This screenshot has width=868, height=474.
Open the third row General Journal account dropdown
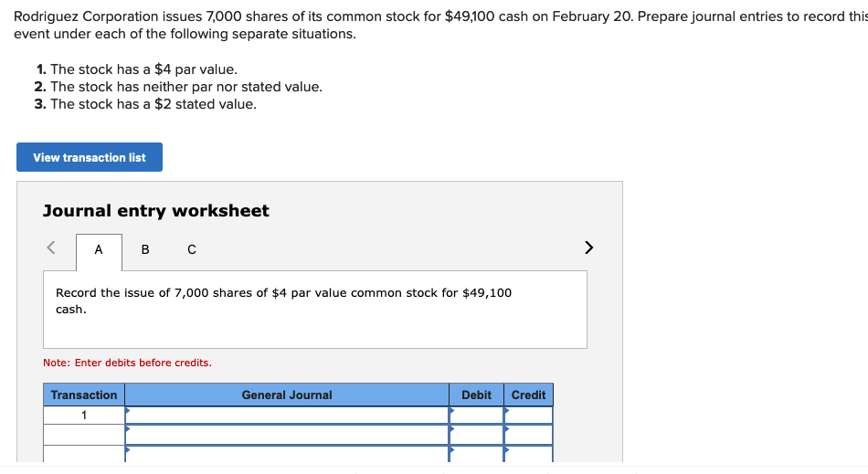(287, 454)
